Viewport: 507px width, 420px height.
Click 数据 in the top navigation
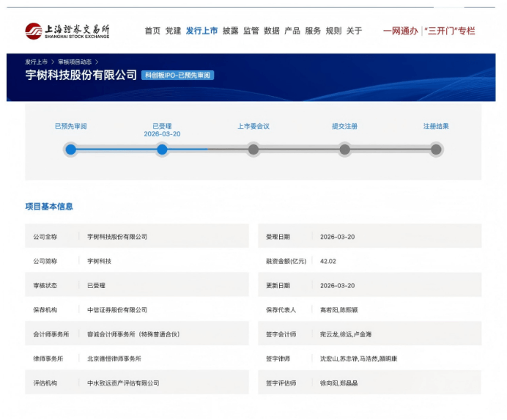272,31
